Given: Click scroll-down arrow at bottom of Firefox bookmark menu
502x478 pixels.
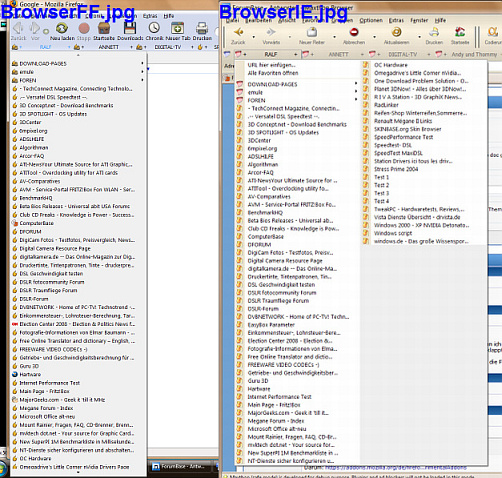Looking at the screenshot, I should point(78,472).
